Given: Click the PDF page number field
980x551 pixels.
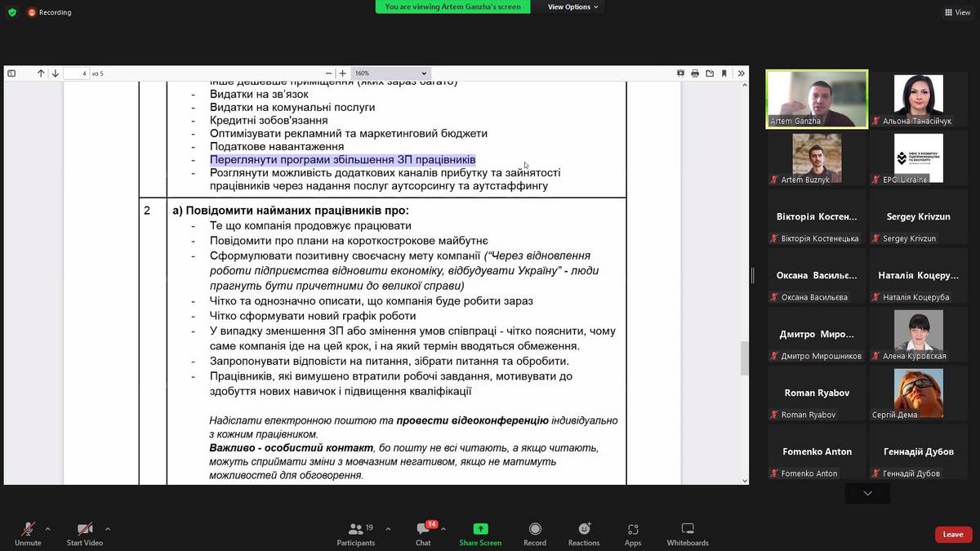Looking at the screenshot, I should click(x=76, y=73).
